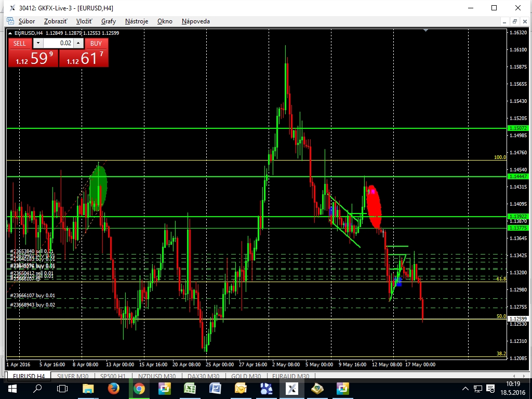
Task: Click the lot size field showing 0.02
Action: [58, 44]
